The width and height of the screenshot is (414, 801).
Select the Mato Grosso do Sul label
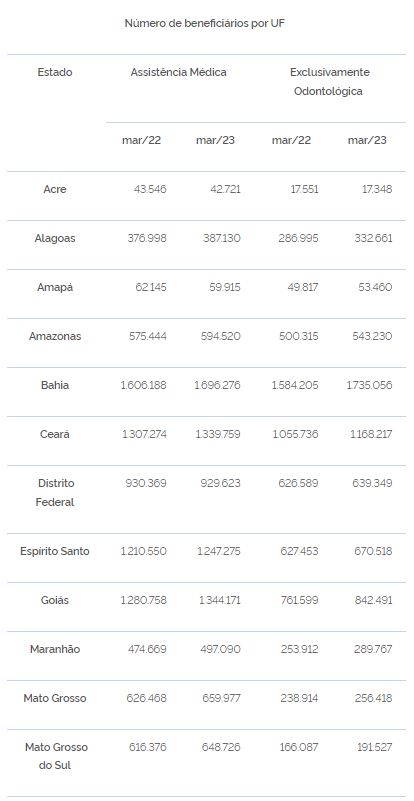click(x=56, y=756)
